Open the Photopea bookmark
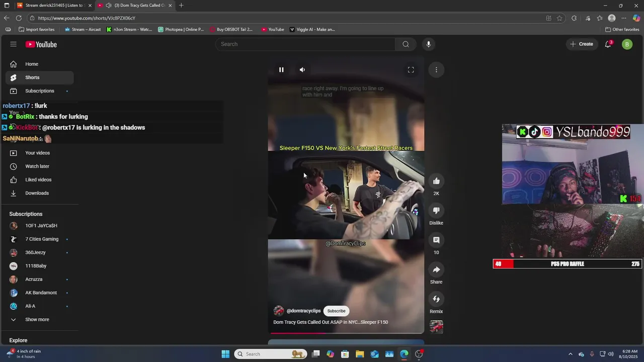The height and width of the screenshot is (362, 644). tap(181, 30)
